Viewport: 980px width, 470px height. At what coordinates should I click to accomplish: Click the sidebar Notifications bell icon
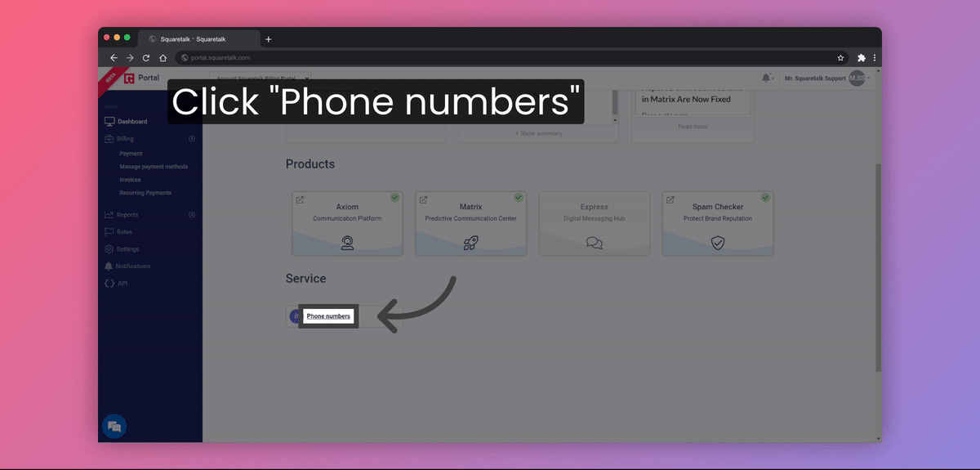[x=109, y=266]
